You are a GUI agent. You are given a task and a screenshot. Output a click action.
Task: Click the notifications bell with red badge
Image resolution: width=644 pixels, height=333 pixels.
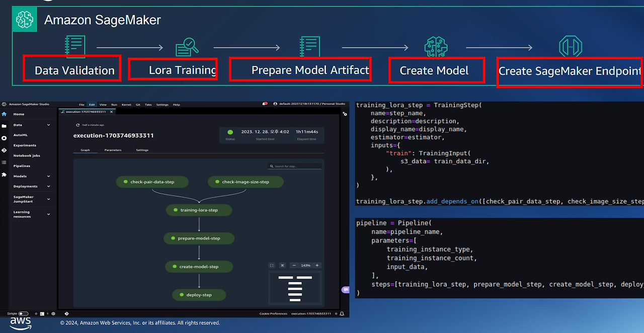click(x=265, y=104)
